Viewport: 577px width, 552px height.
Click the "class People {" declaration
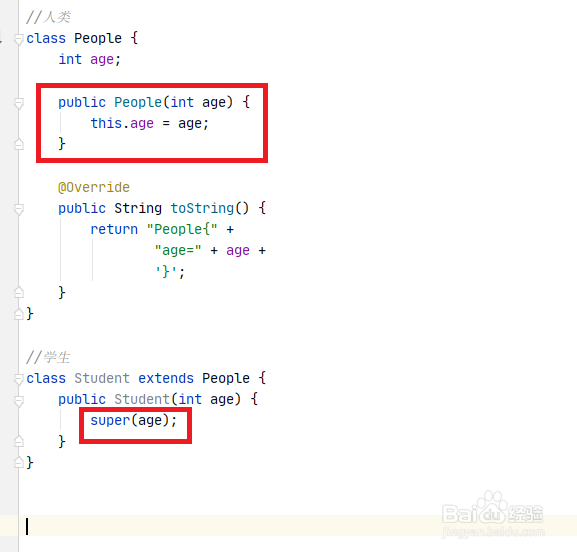click(x=82, y=38)
